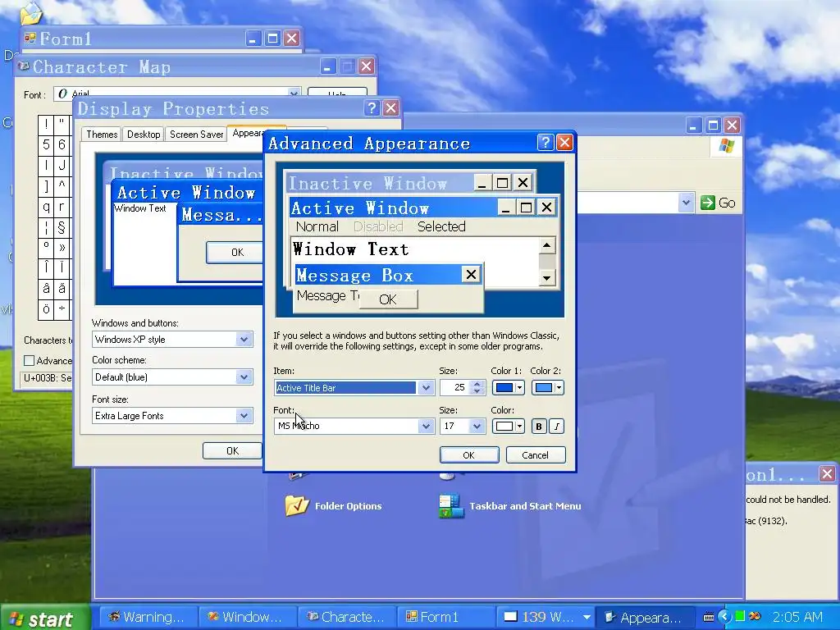Click the Message Box preview close X
840x630 pixels.
click(x=471, y=275)
